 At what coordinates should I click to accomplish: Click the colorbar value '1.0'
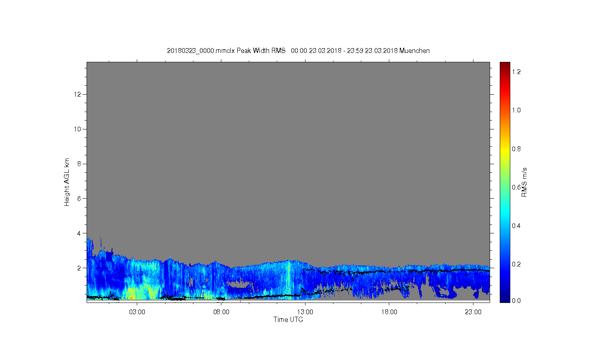(x=516, y=110)
